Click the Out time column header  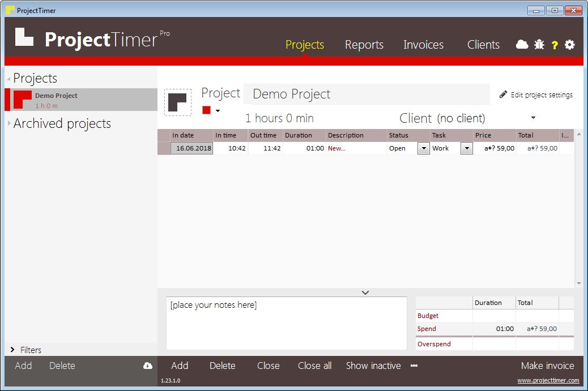pyautogui.click(x=266, y=135)
